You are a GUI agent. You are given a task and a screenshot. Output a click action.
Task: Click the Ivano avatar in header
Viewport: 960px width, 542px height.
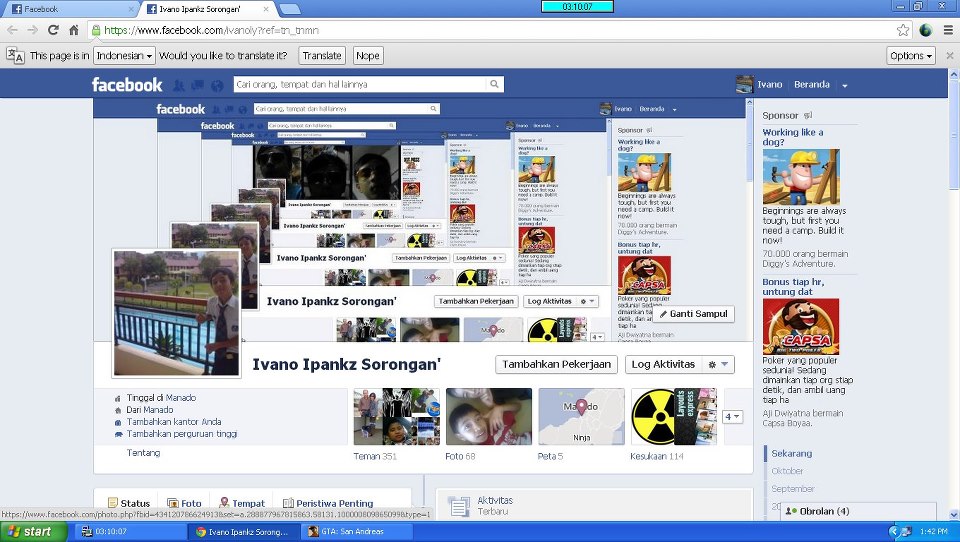pyautogui.click(x=744, y=85)
